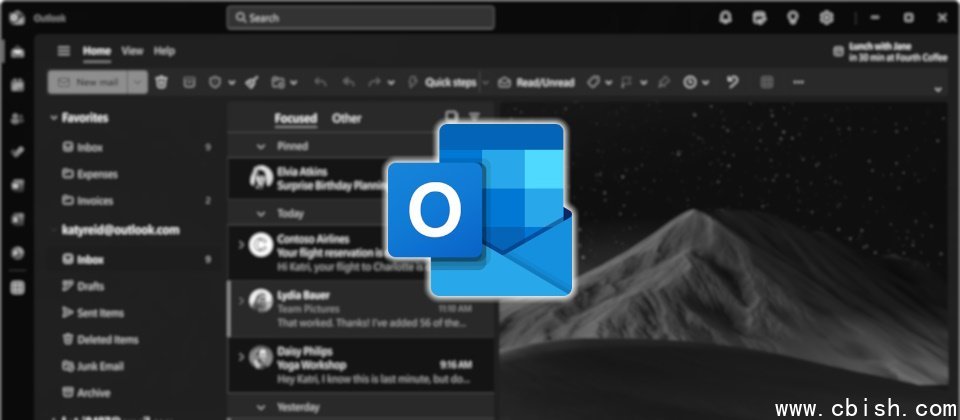Open the People icon in left sidebar
The height and width of the screenshot is (420, 960).
coord(17,119)
